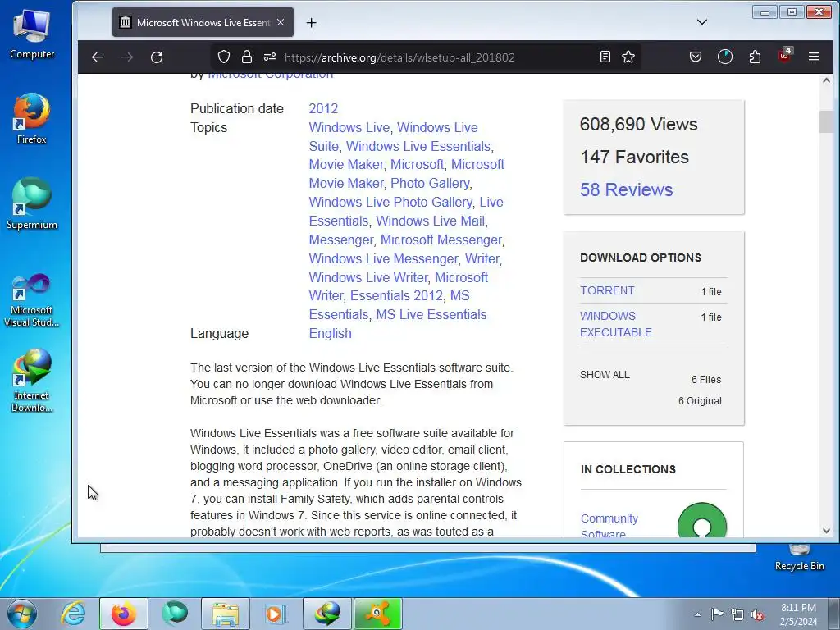Open the uBlock Origin extension icon
The image size is (840, 630).
785,56
